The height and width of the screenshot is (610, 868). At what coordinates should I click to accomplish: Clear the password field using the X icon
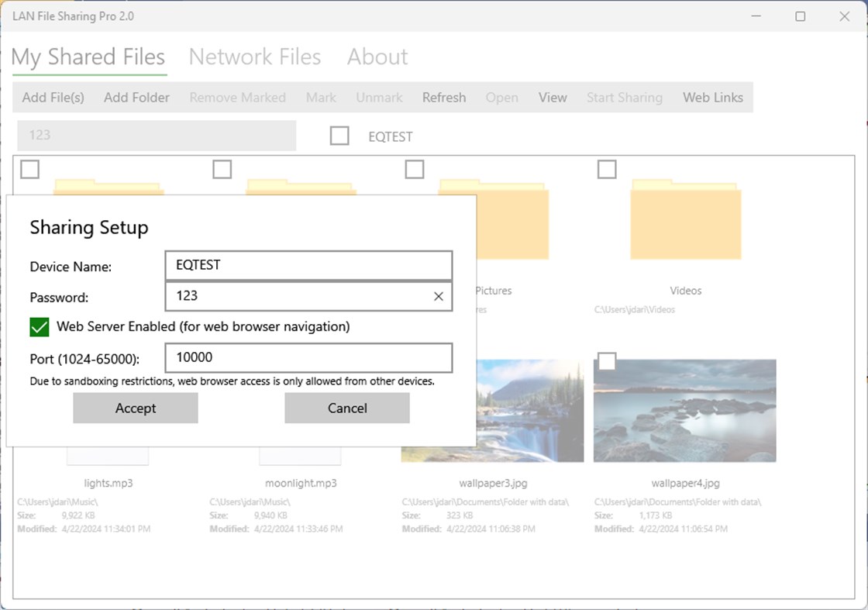click(438, 296)
